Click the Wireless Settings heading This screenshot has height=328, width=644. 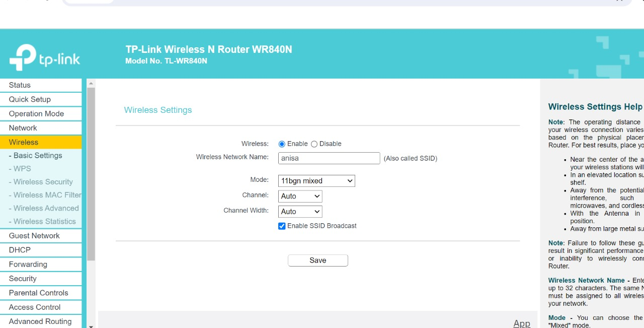158,110
